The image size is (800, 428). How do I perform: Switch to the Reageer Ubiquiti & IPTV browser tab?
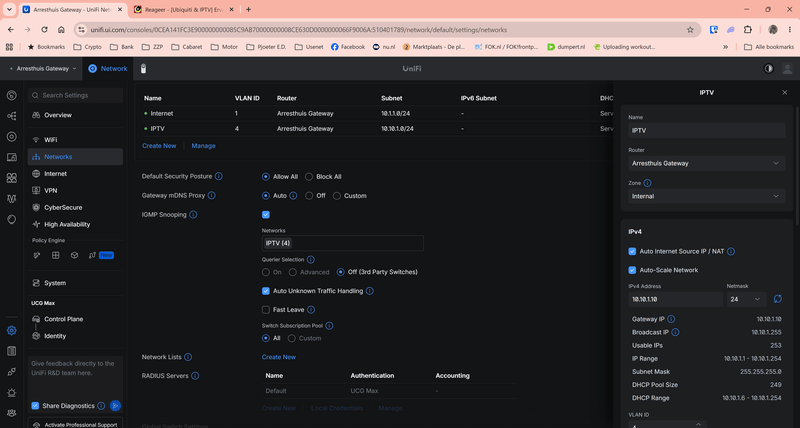(184, 9)
